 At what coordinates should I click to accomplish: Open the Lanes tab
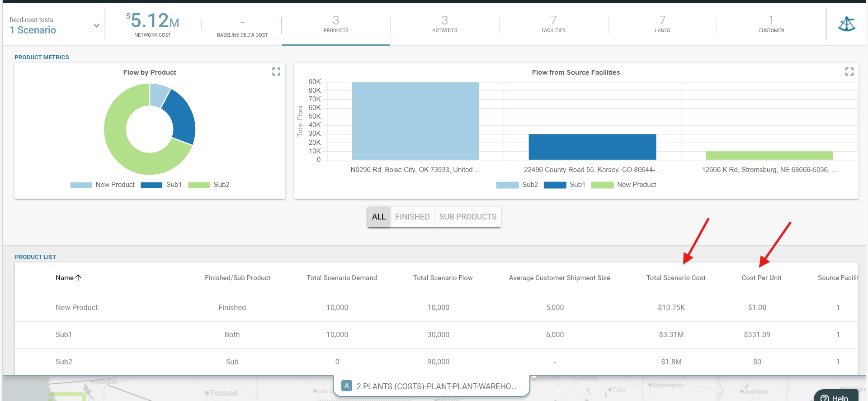(662, 24)
